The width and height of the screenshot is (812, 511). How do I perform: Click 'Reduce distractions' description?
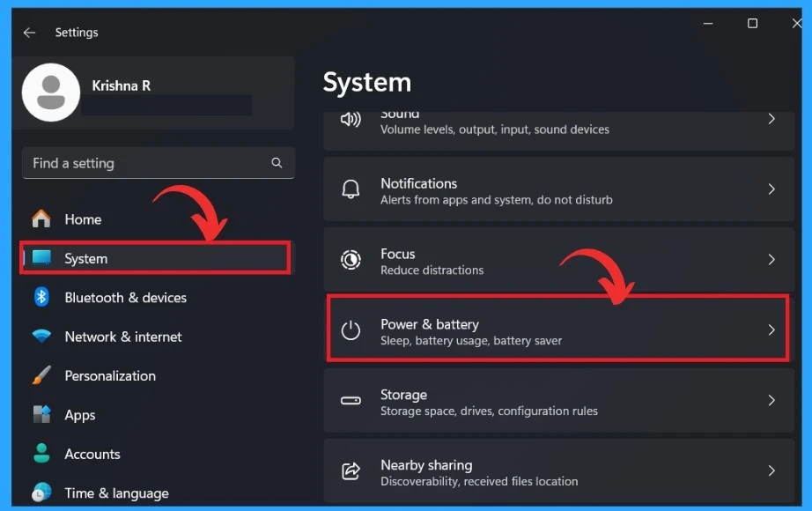tap(432, 270)
